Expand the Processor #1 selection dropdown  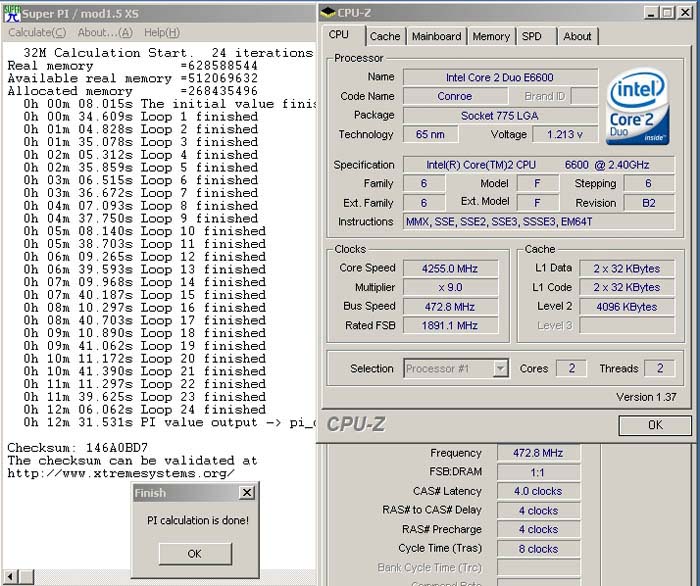pyautogui.click(x=501, y=369)
